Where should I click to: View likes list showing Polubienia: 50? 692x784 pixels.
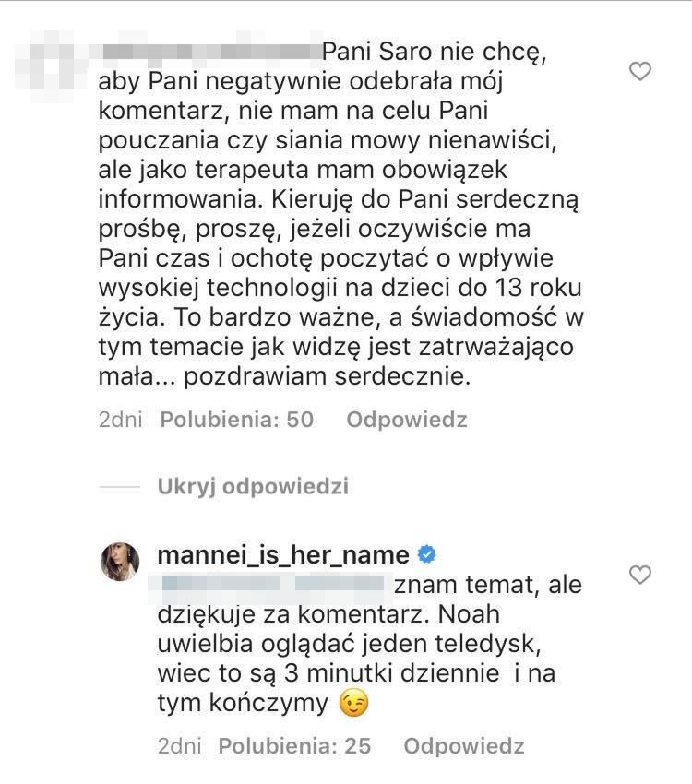click(x=237, y=420)
